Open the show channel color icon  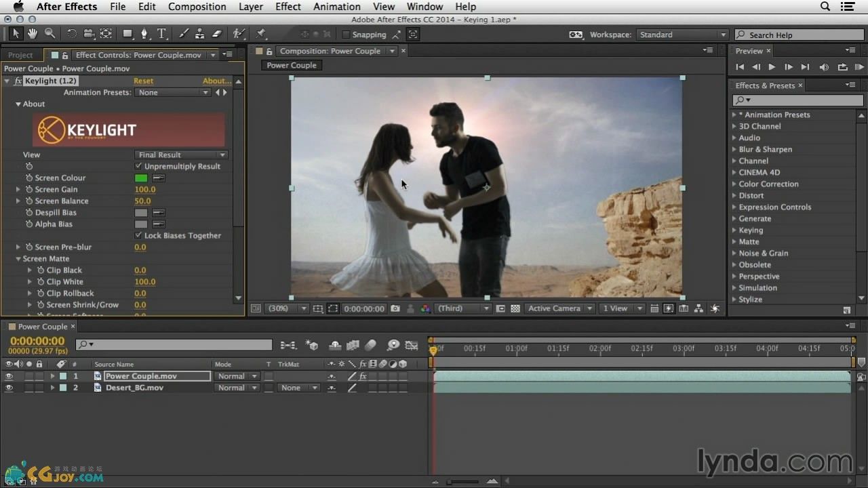click(425, 308)
